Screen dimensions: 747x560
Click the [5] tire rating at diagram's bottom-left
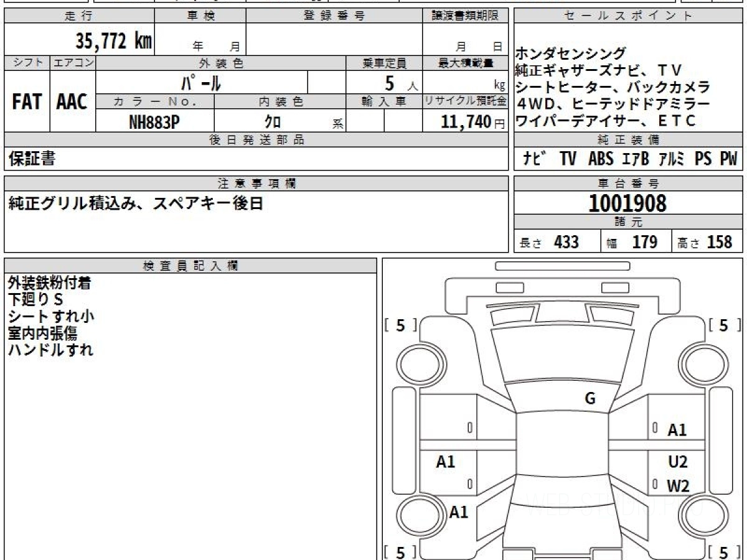[400, 552]
